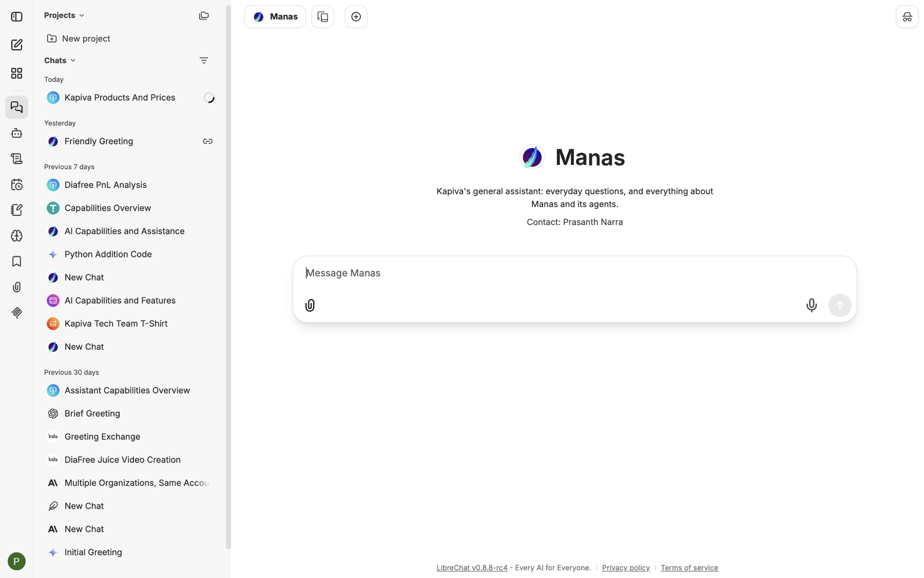Open the Diafree PnL Analysis chat

click(x=130, y=185)
